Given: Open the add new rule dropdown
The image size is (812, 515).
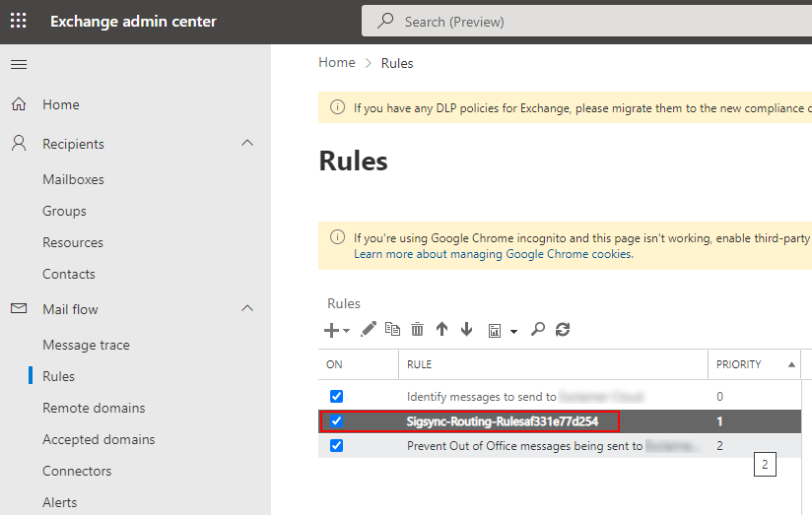Looking at the screenshot, I should pos(337,330).
